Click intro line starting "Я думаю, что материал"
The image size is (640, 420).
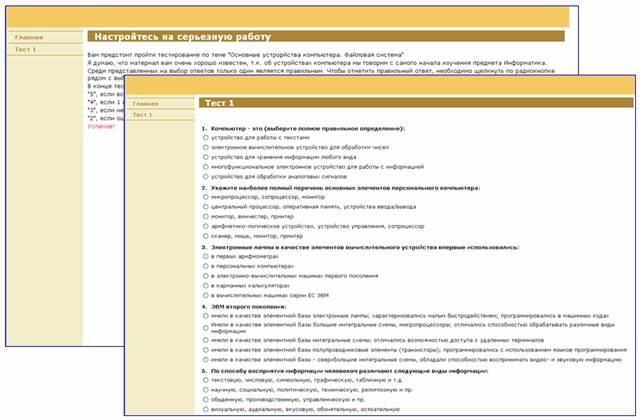coord(317,63)
